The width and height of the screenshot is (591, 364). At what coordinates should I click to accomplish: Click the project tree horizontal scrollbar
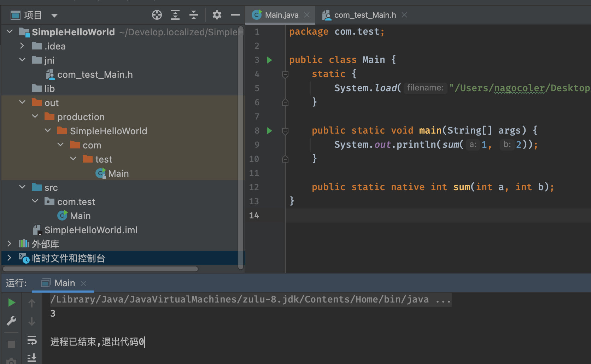click(100, 269)
